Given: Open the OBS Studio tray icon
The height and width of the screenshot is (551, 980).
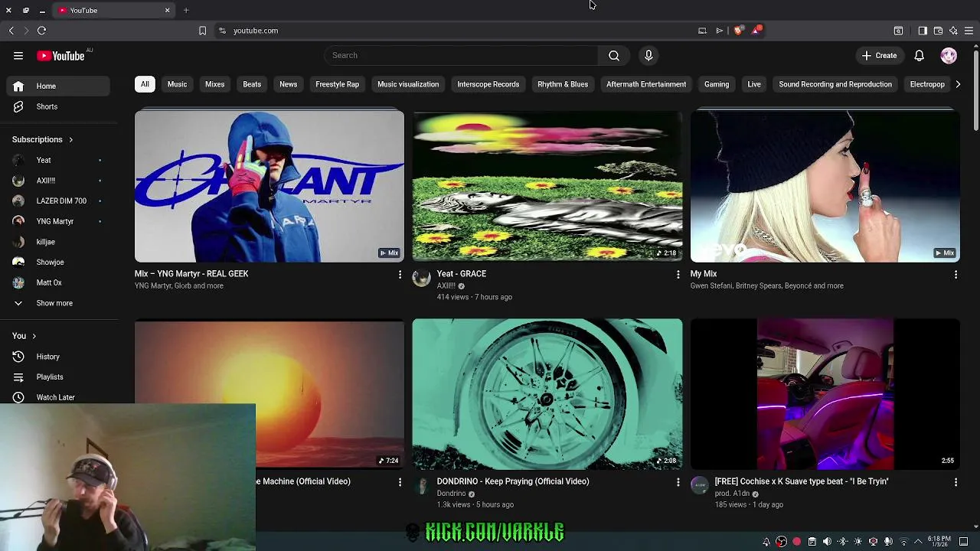Looking at the screenshot, I should [x=781, y=542].
